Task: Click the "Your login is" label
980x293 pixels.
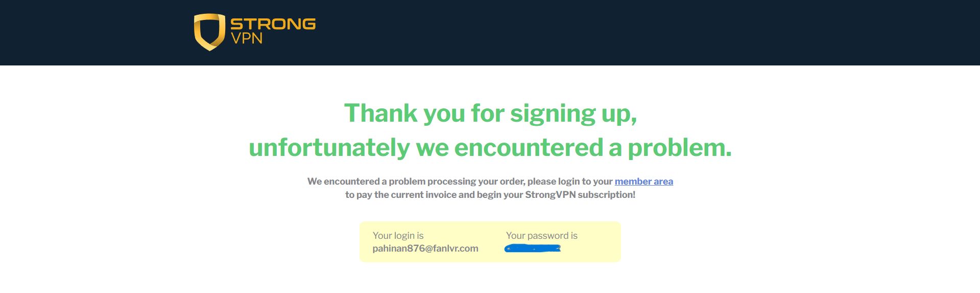Action: tap(398, 236)
